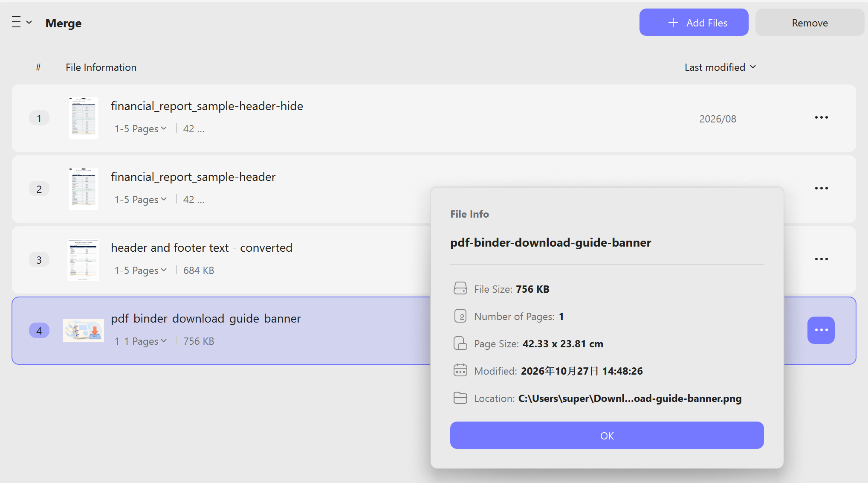The width and height of the screenshot is (868, 483).
Task: Click OK in the File Info dialog
Action: point(607,435)
